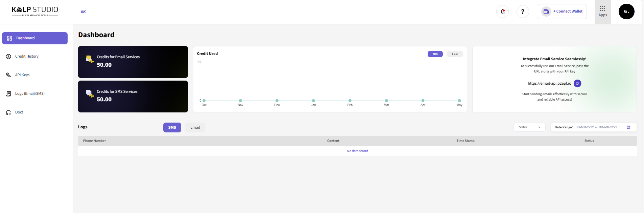Expand the Status filter dropdown

[529, 127]
